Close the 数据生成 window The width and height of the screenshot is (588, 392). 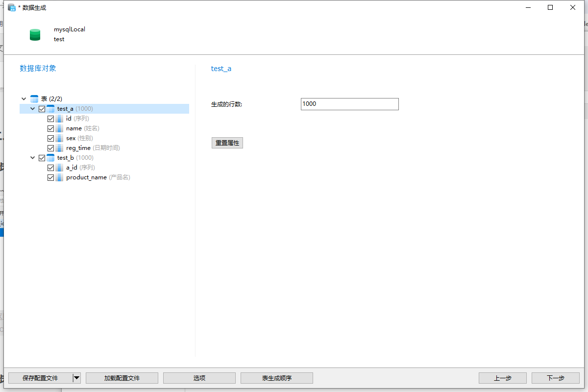point(573,7)
